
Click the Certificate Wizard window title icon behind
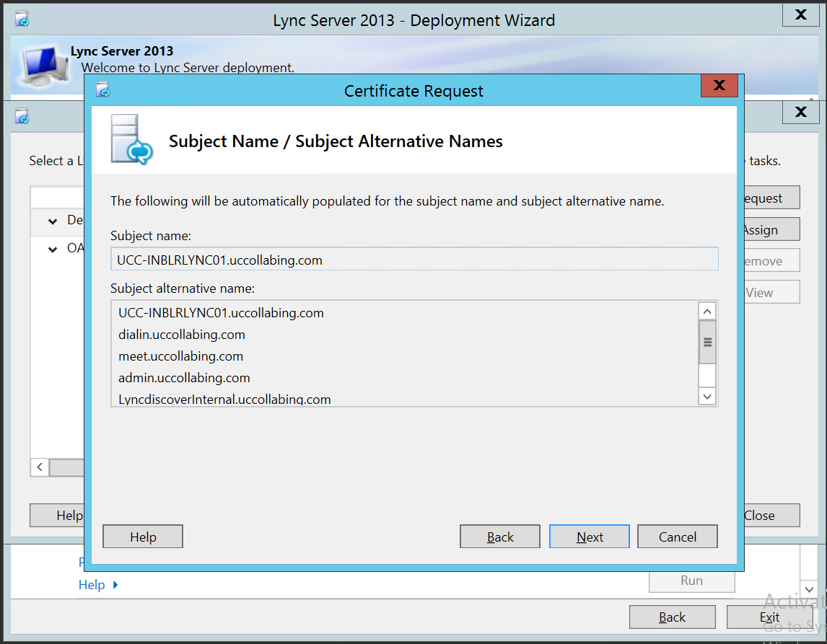[22, 116]
